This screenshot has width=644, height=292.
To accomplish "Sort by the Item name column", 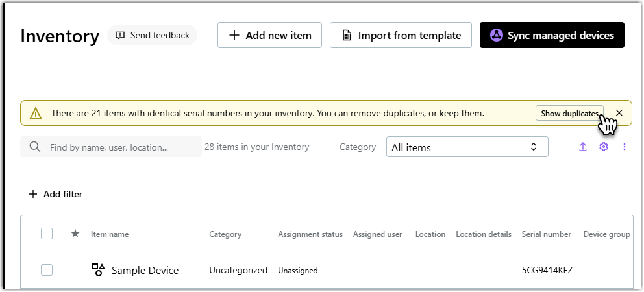I will point(110,234).
